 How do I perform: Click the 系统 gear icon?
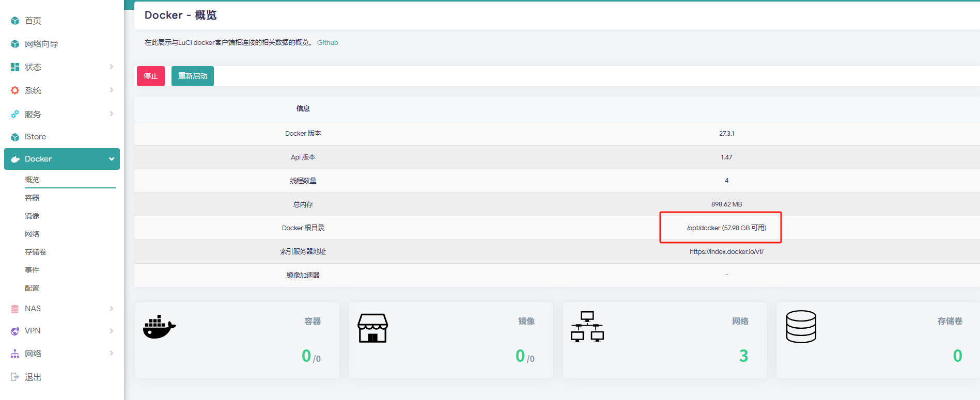pos(15,90)
